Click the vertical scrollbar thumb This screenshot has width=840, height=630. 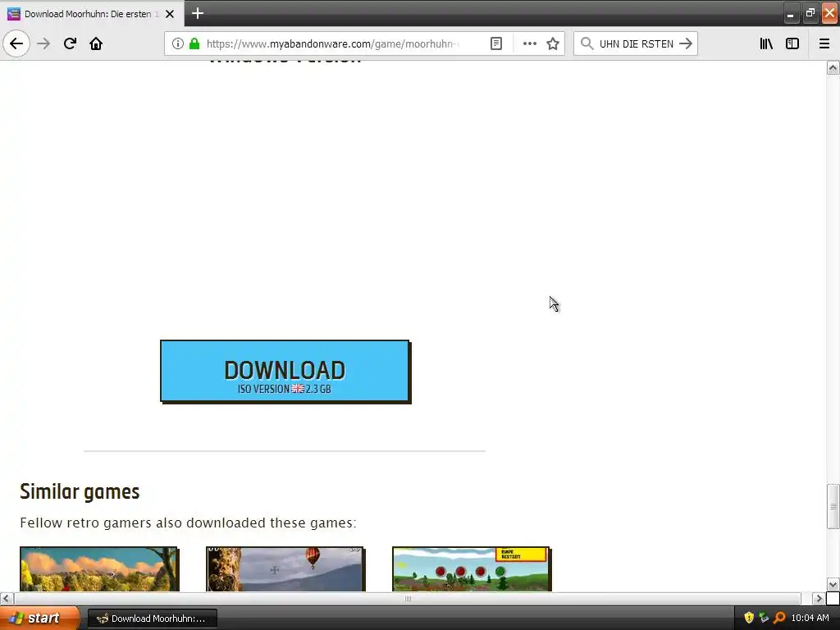coord(833,506)
